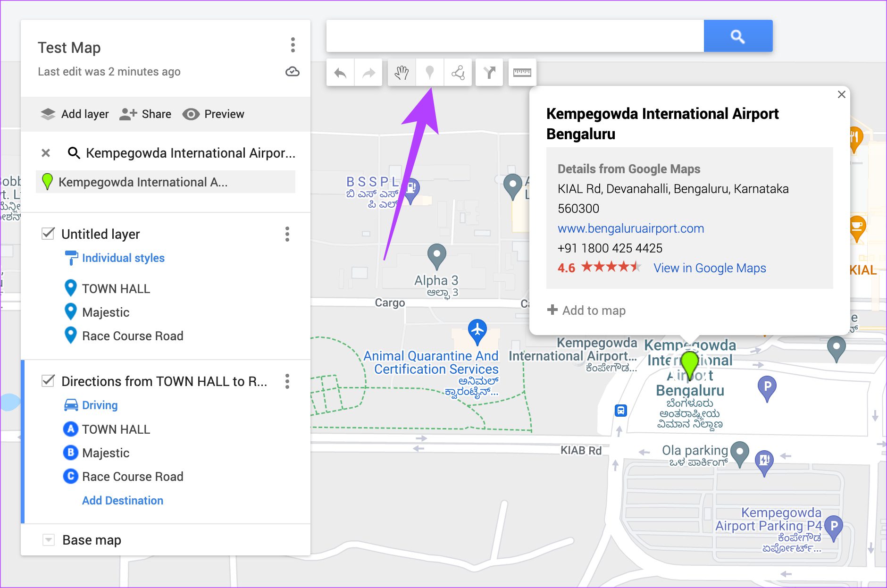Open the ruler measure distances tool

point(522,73)
